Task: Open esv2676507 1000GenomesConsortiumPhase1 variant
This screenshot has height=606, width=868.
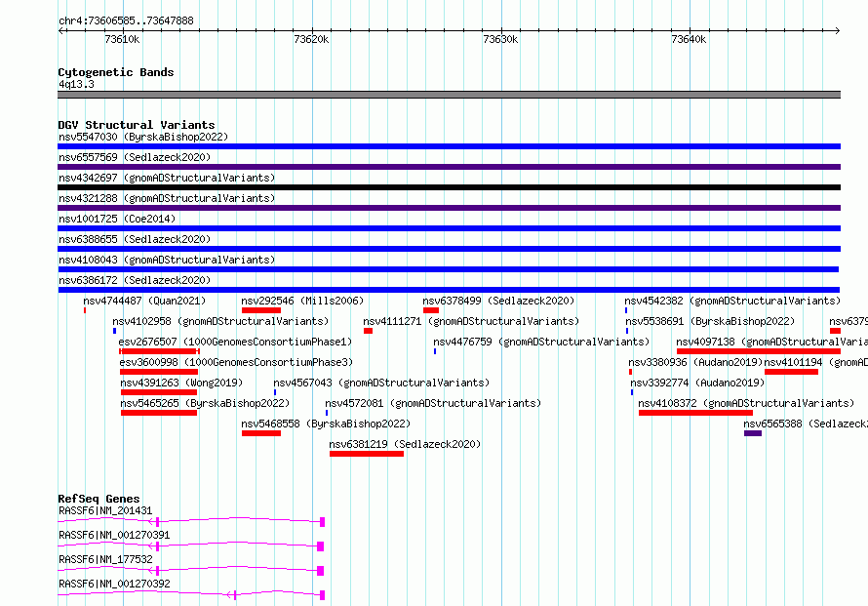Action: tap(235, 342)
